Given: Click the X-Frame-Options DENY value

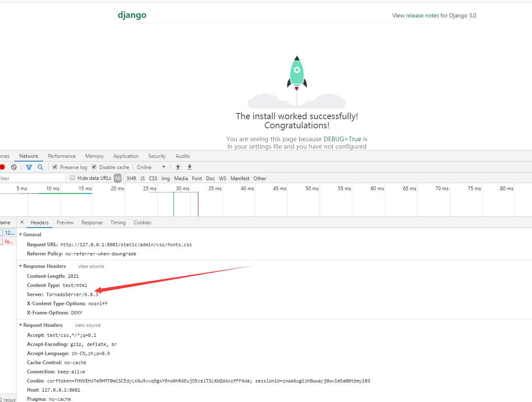Looking at the screenshot, I should pyautogui.click(x=77, y=313).
